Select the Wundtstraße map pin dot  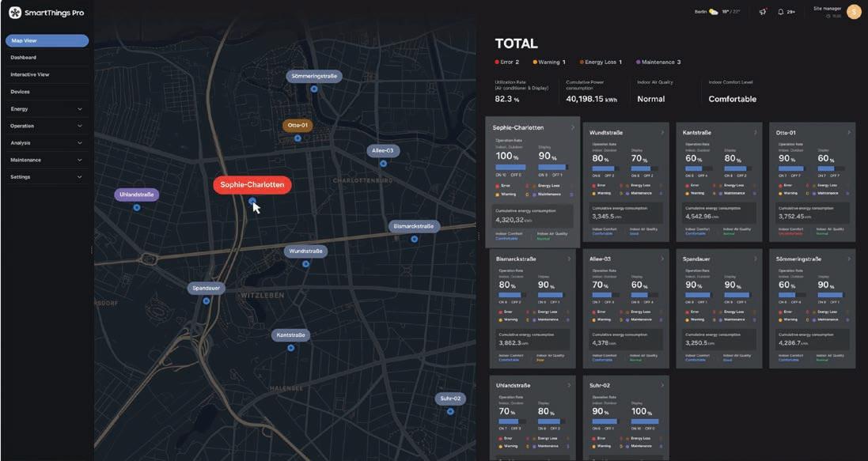click(305, 264)
